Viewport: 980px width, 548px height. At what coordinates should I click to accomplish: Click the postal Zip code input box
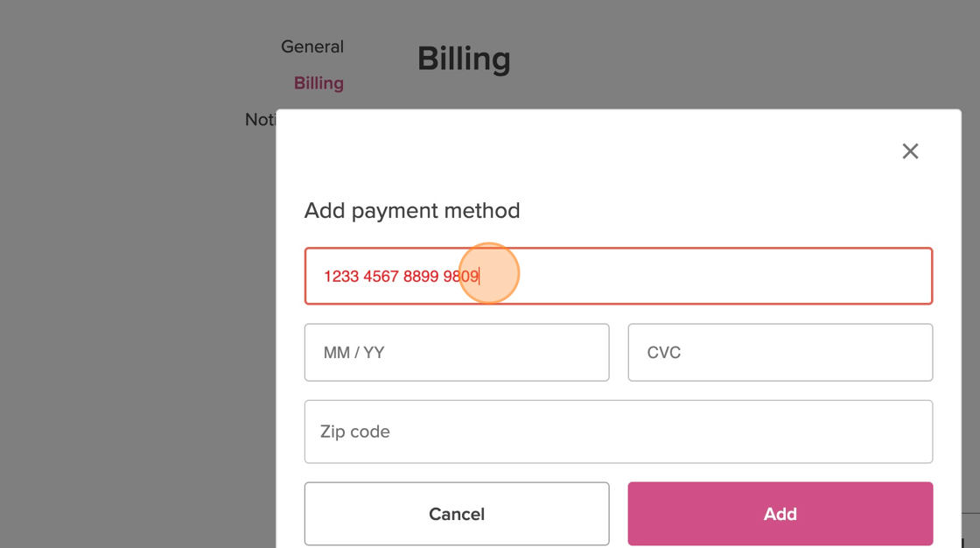618,432
